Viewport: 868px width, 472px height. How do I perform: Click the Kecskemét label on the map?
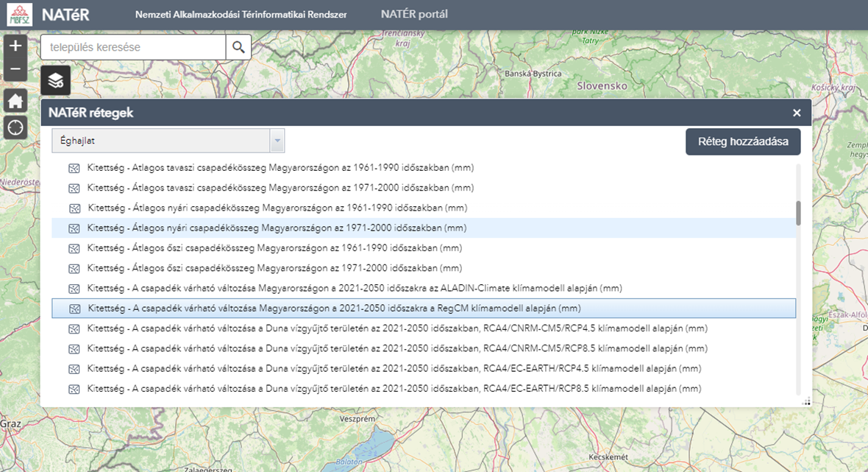pyautogui.click(x=608, y=457)
